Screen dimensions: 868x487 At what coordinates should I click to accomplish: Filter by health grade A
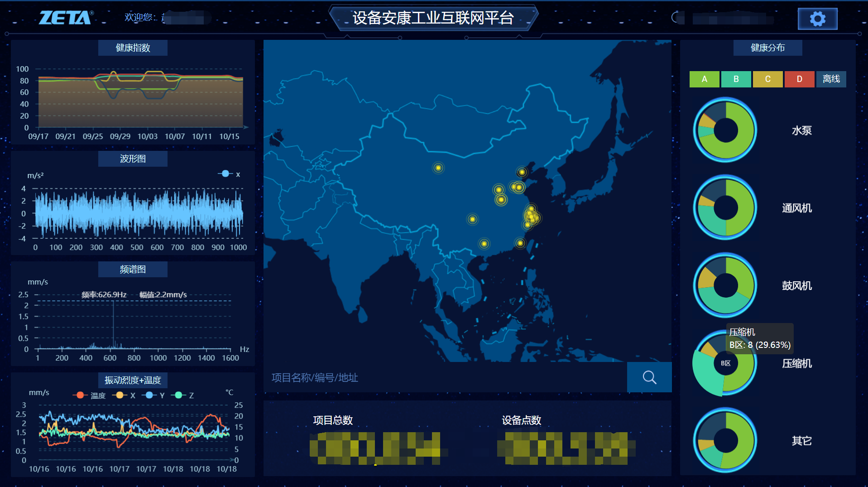coord(704,79)
